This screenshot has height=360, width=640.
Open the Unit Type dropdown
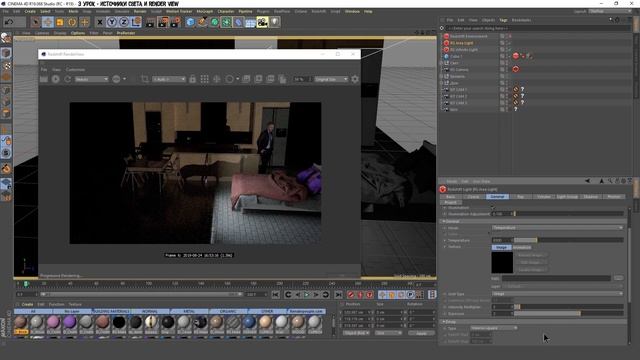(x=558, y=293)
